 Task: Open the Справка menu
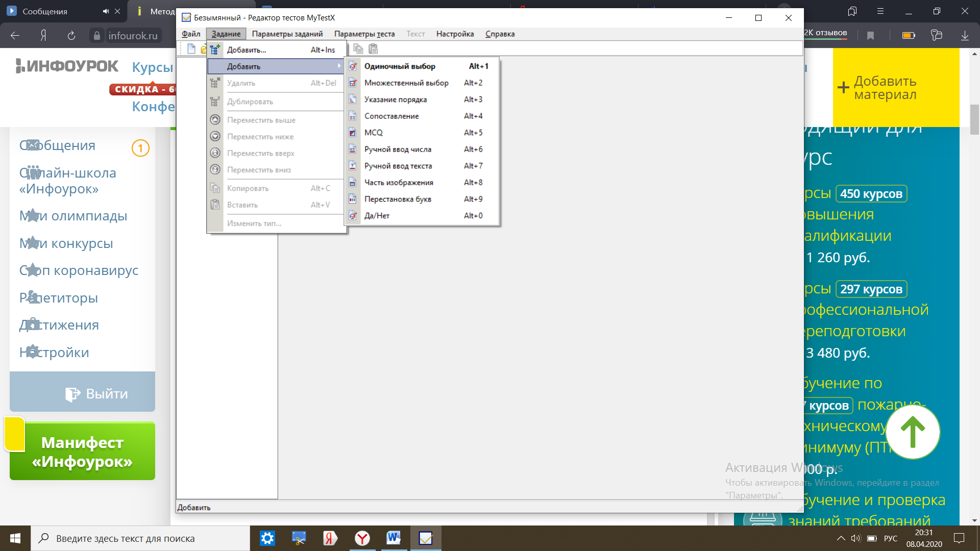pyautogui.click(x=500, y=34)
